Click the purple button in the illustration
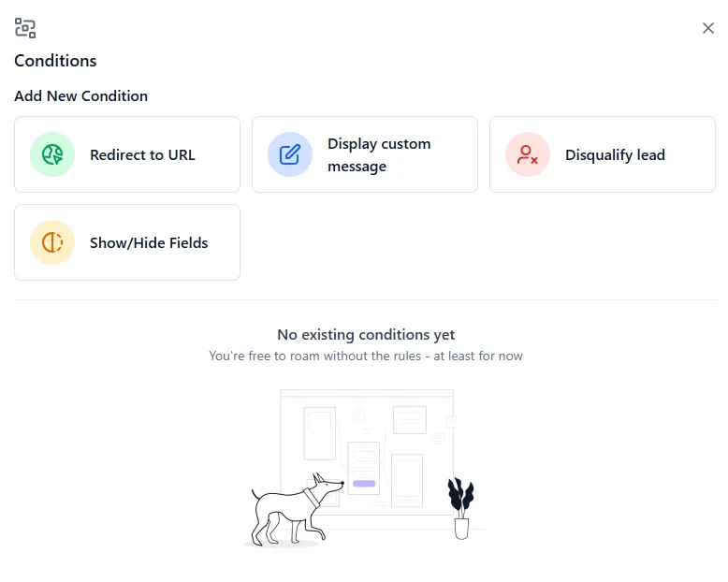This screenshot has height=582, width=728. tap(364, 484)
